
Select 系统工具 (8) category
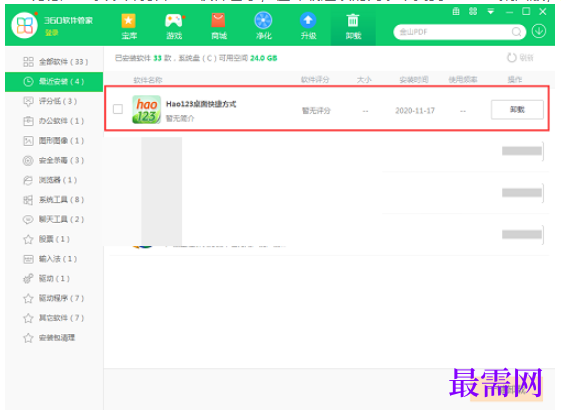click(x=54, y=200)
